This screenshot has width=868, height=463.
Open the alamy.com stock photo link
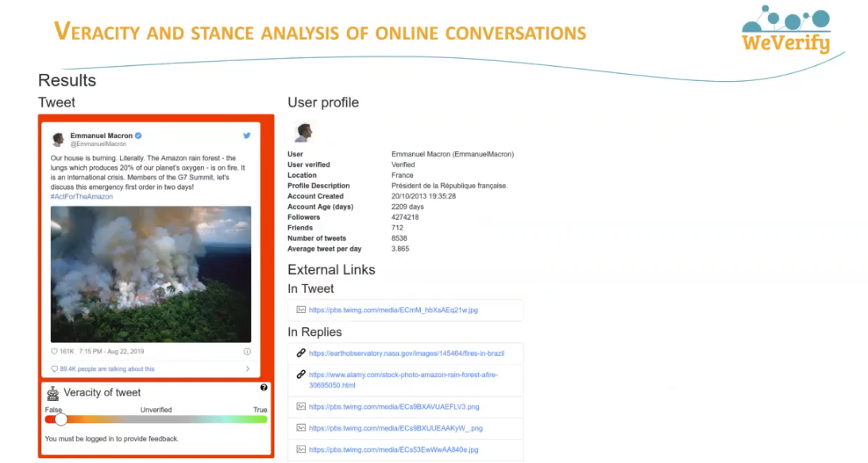coord(403,380)
